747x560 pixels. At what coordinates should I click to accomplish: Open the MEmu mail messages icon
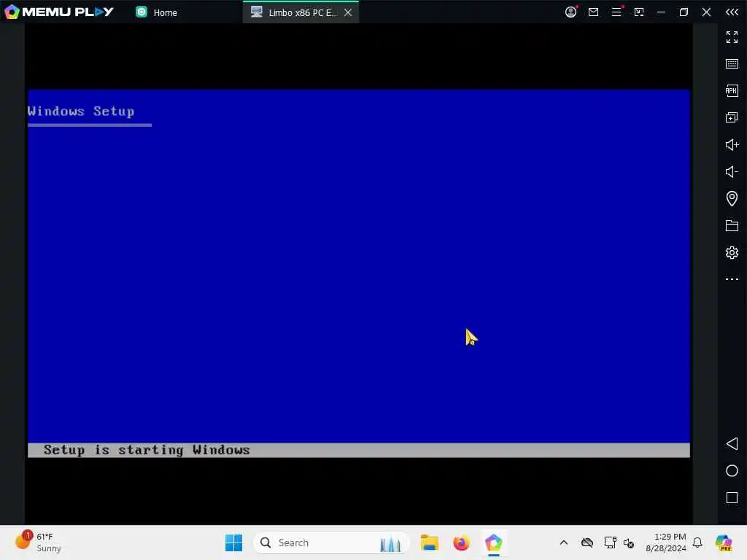593,12
